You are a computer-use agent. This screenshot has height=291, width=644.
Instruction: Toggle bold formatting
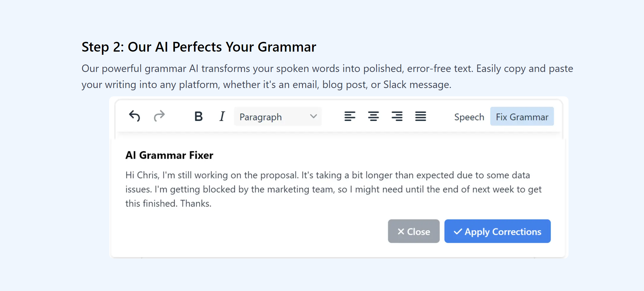coord(198,116)
